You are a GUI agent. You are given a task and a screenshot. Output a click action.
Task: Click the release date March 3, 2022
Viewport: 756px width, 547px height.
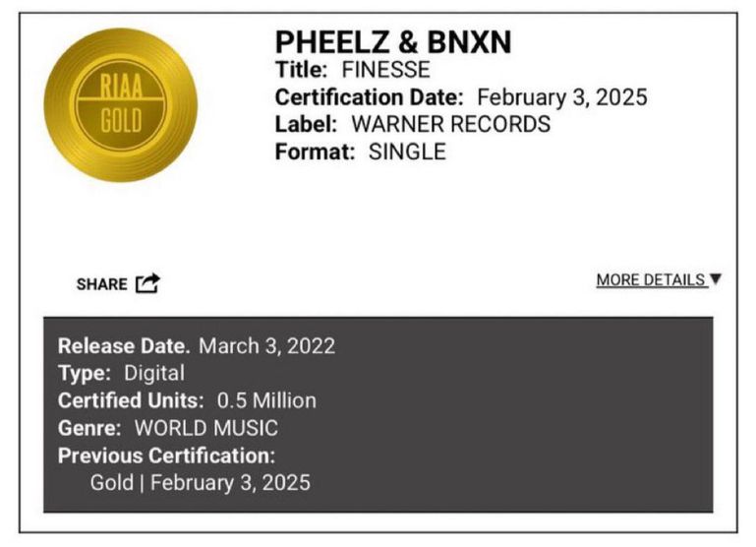pyautogui.click(x=266, y=346)
